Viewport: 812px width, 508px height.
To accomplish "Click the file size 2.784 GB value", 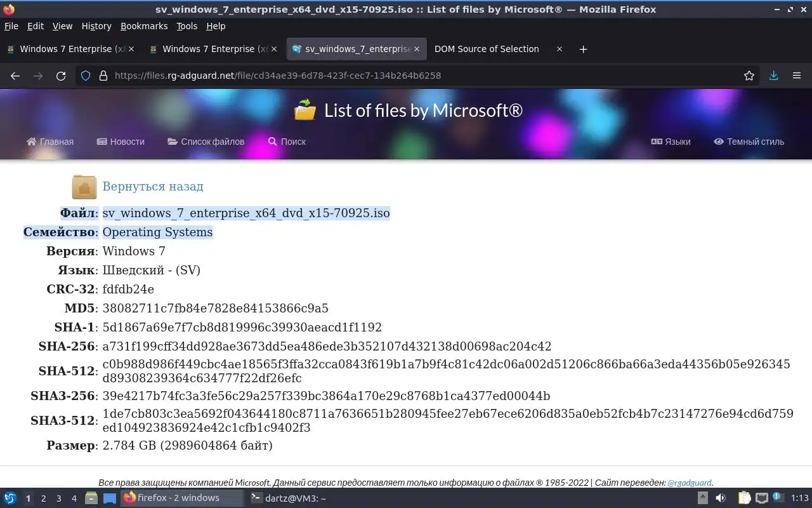I will pos(188,446).
